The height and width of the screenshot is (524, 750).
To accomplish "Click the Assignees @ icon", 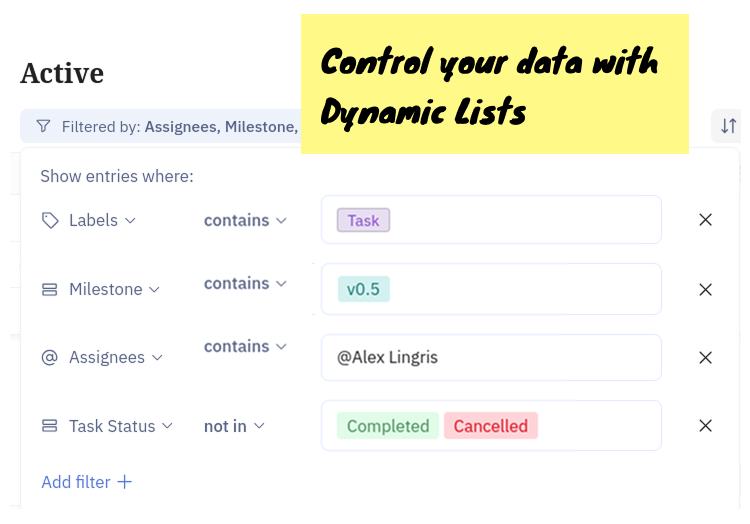I will click(50, 357).
